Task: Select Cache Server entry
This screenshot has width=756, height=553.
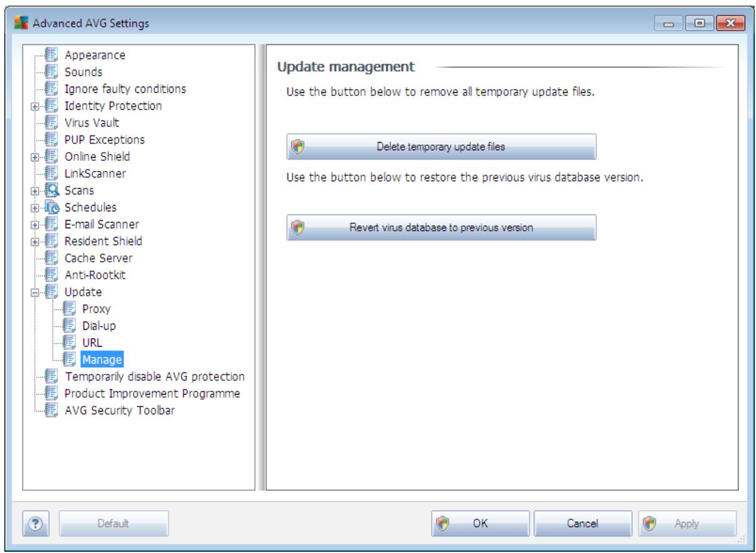Action: click(99, 258)
